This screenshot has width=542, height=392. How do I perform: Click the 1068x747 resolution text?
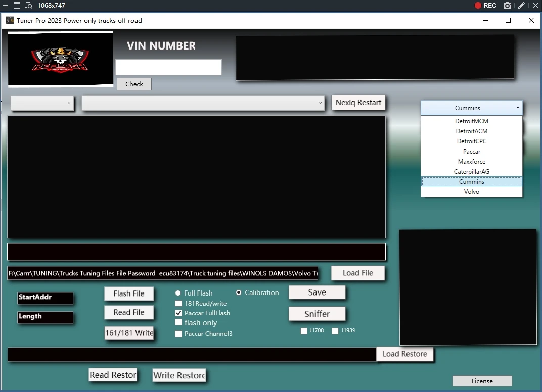(51, 5)
